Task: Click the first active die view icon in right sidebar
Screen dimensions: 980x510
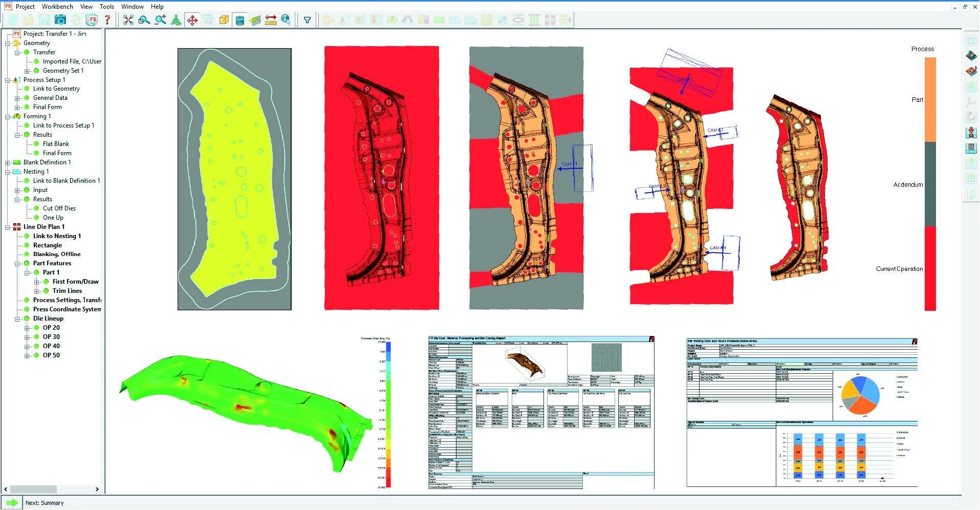Action: 971,56
